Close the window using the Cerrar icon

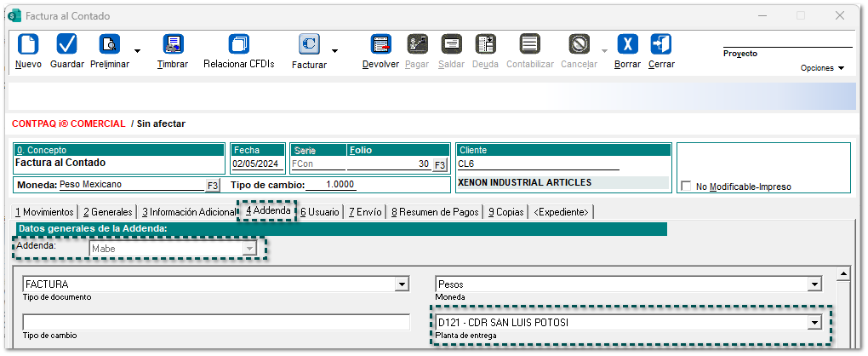661,45
